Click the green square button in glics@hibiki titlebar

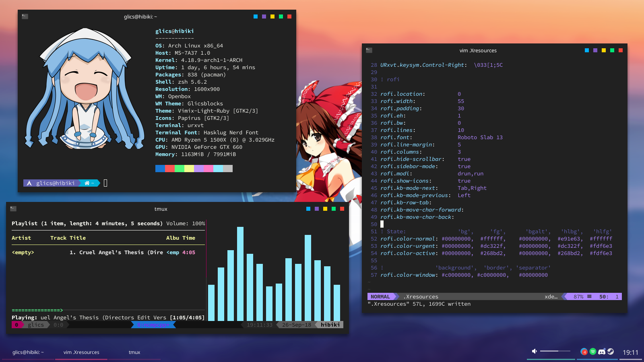[x=281, y=16]
